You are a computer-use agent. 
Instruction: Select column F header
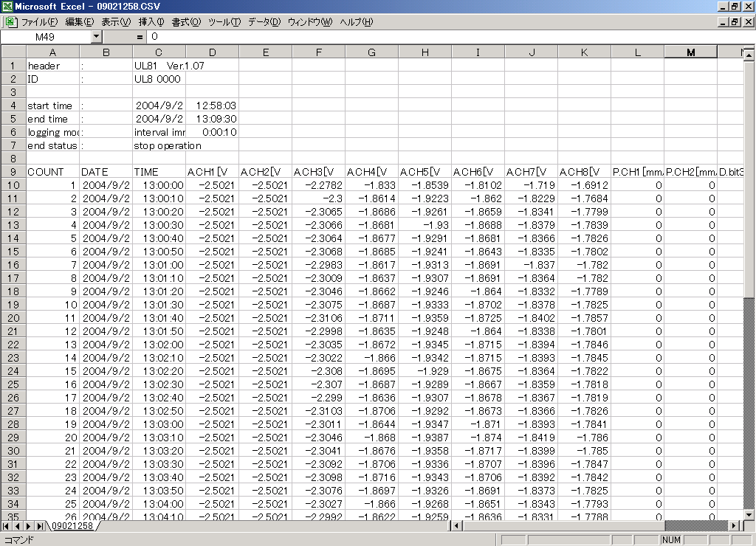[x=319, y=52]
